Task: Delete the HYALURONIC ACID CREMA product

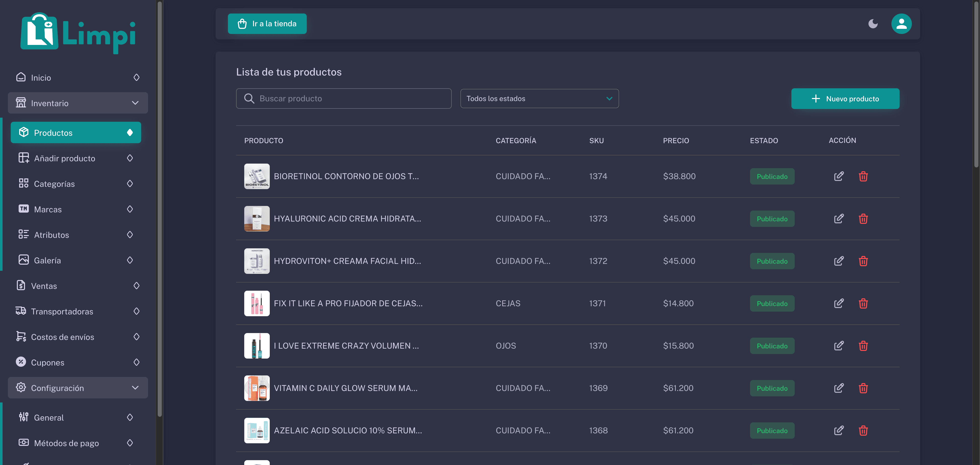Action: click(x=863, y=218)
